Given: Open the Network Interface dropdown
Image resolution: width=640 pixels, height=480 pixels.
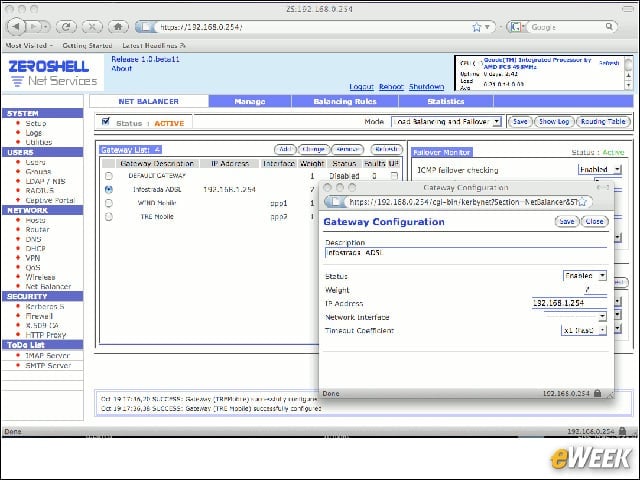Looking at the screenshot, I should pos(575,316).
